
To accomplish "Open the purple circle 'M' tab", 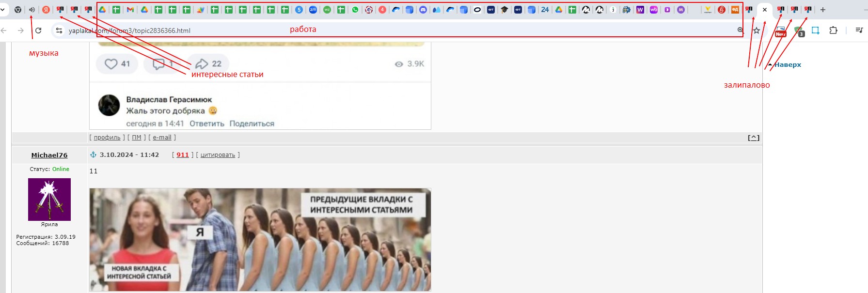I will [681, 10].
